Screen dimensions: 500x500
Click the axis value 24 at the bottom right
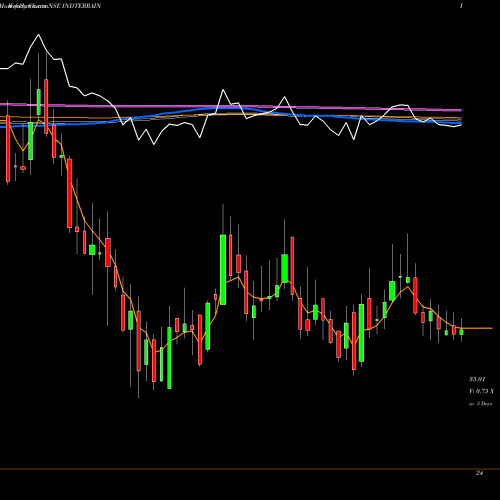(x=479, y=473)
